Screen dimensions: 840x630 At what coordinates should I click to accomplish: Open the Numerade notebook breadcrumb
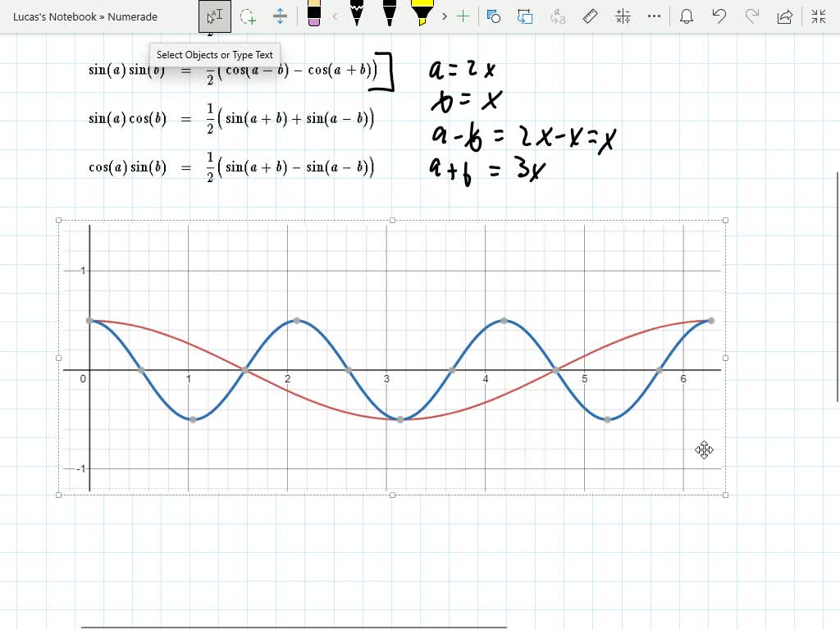click(131, 16)
